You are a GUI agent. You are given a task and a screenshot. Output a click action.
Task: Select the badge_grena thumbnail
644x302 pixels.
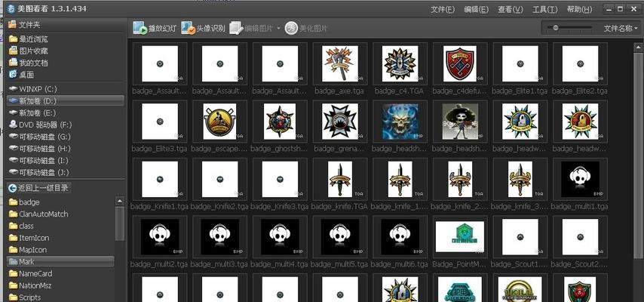pos(340,122)
